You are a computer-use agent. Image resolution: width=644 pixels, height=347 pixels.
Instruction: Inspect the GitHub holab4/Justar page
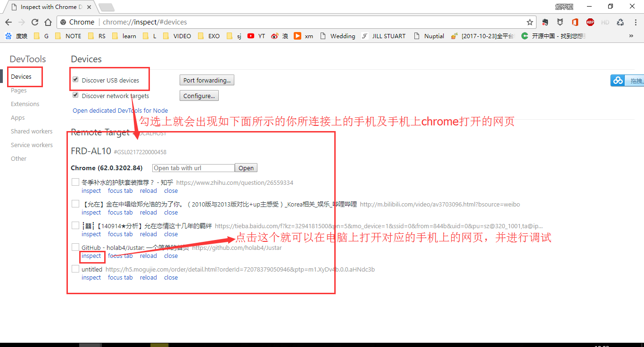pyautogui.click(x=91, y=256)
